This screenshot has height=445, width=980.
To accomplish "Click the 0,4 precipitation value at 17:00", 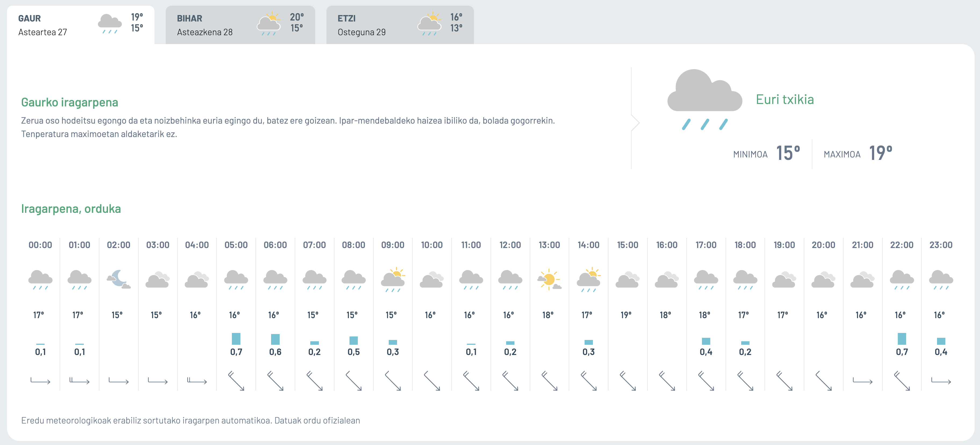I will point(706,352).
